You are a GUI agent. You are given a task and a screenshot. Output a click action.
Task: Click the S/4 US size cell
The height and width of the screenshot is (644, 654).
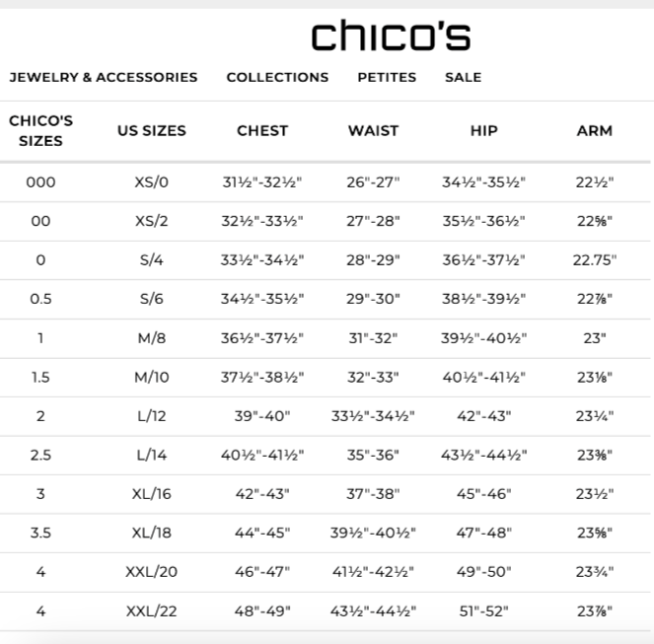pyautogui.click(x=152, y=260)
